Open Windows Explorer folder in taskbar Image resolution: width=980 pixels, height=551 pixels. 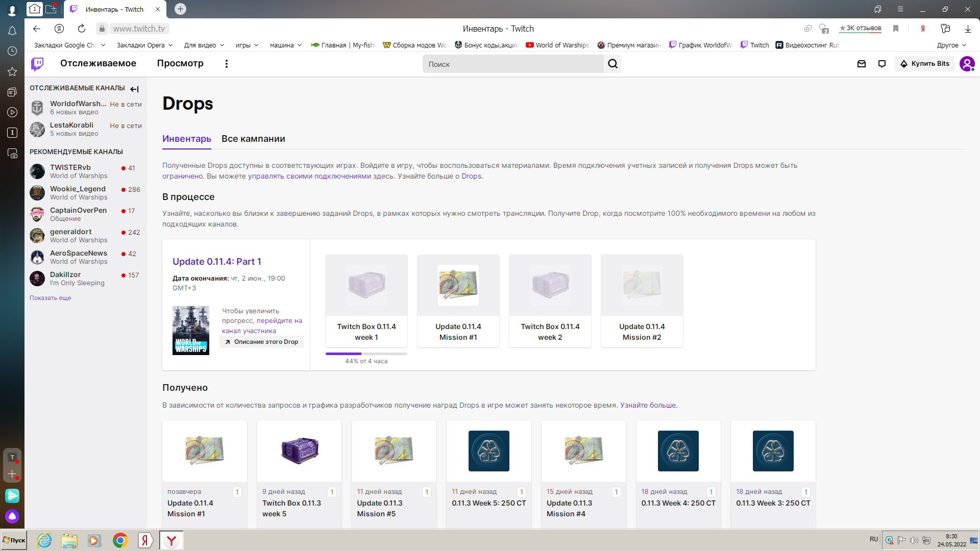click(x=69, y=540)
